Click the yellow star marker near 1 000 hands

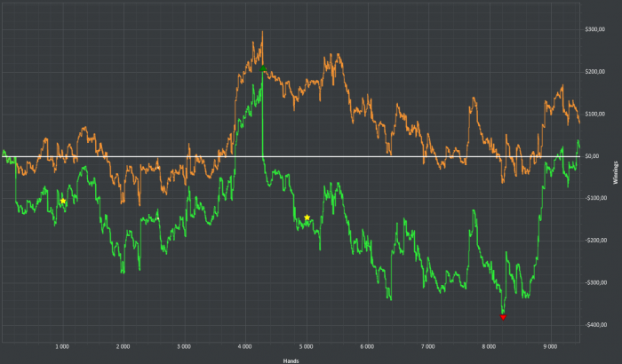coord(63,201)
